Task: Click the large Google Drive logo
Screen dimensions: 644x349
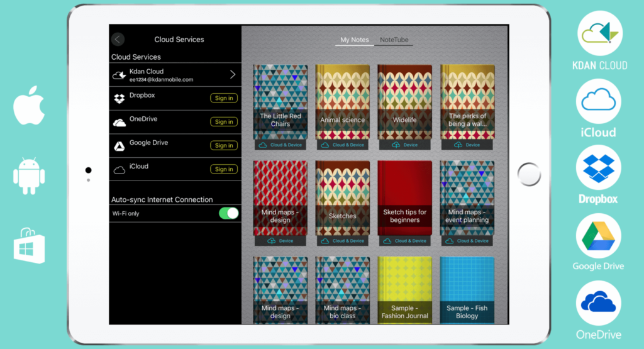Action: pyautogui.click(x=599, y=236)
